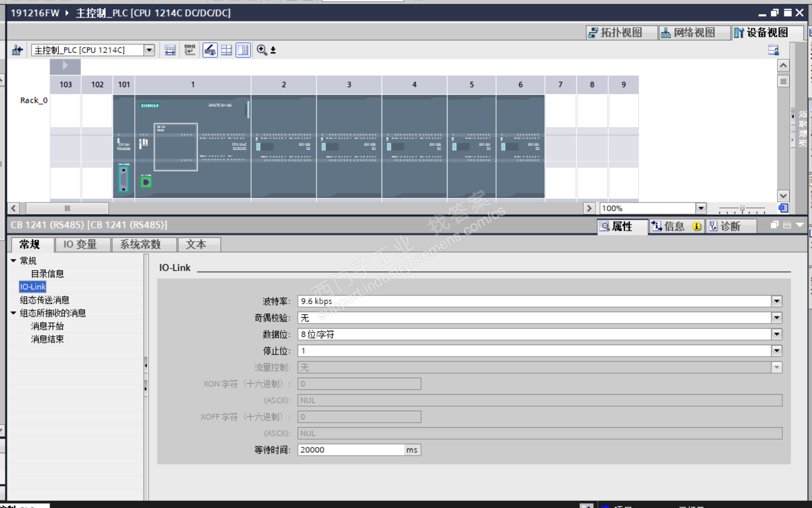The width and height of the screenshot is (812, 508).
Task: Click the horizontal scroll left arrow
Action: 14,208
